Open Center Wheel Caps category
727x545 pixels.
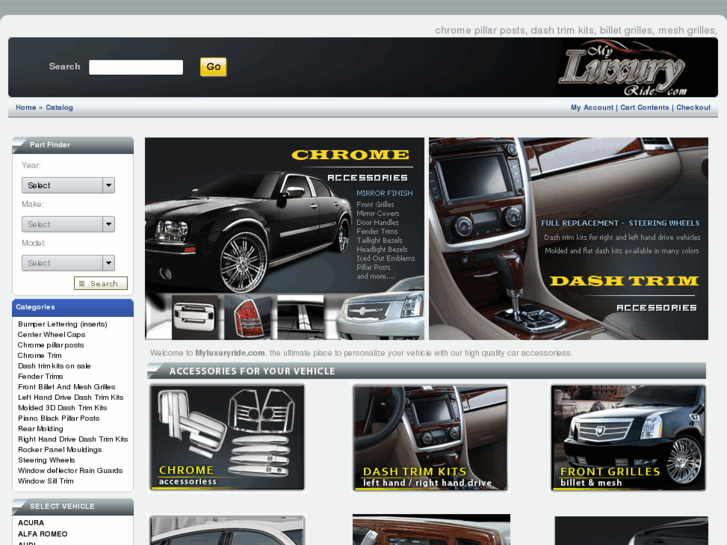tap(51, 334)
